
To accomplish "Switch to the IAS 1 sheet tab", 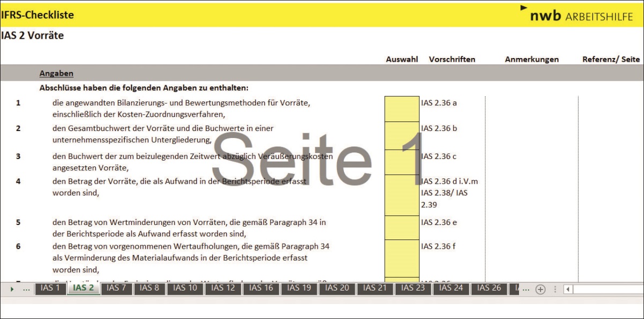I will coord(50,288).
